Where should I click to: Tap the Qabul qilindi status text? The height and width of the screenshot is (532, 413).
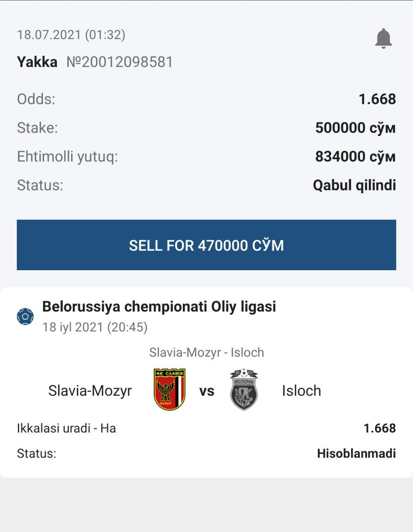tap(354, 185)
